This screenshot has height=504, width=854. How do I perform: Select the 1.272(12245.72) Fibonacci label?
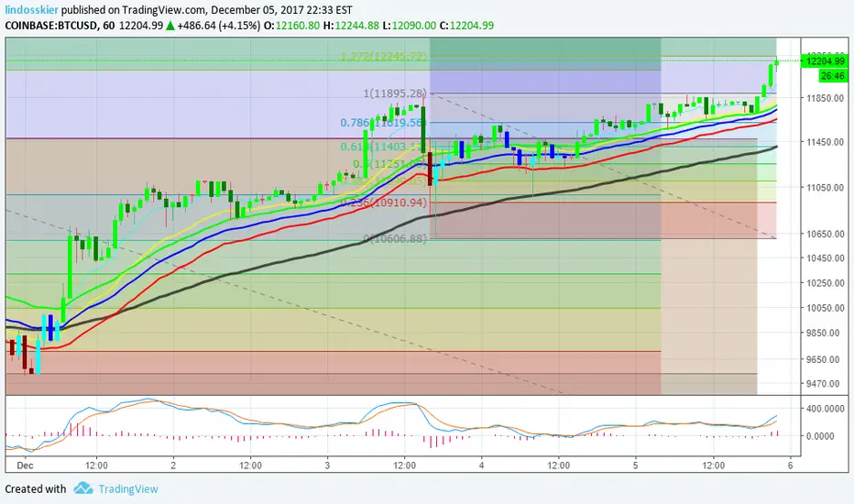point(384,57)
